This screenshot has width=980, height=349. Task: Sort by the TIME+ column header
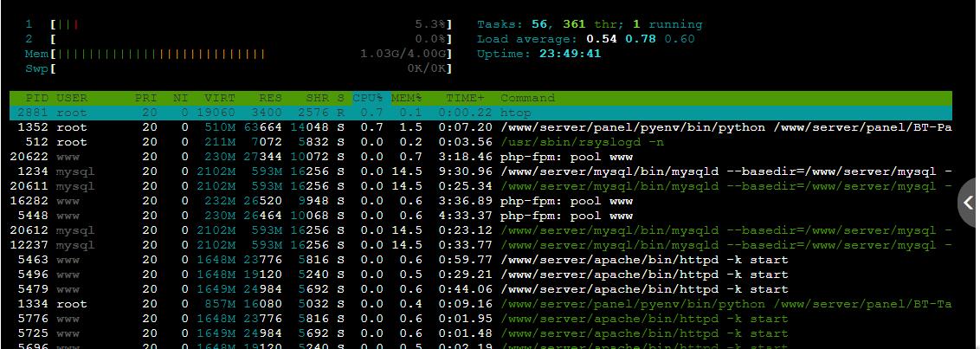tap(465, 98)
